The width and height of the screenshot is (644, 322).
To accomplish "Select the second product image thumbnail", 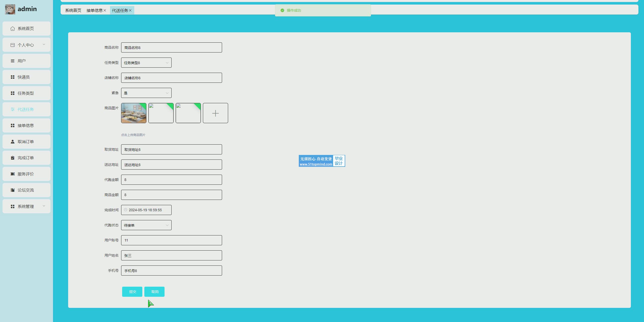I will tap(161, 113).
